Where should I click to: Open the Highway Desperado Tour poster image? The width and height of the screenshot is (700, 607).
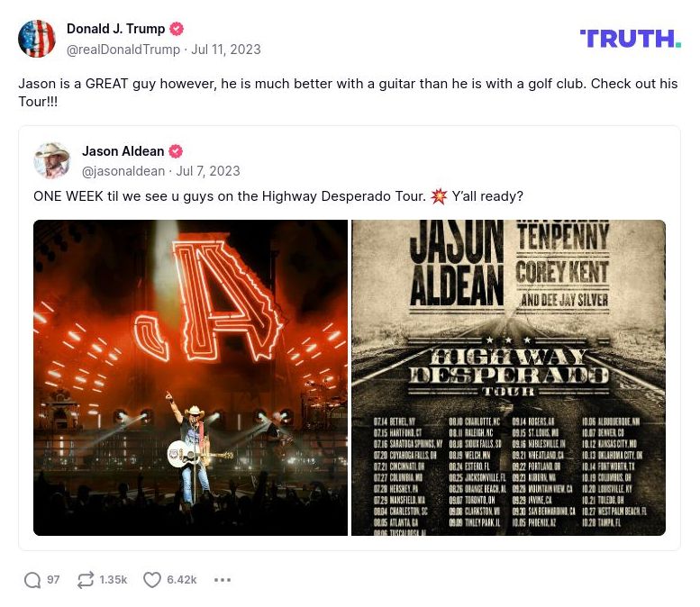pyautogui.click(x=508, y=377)
